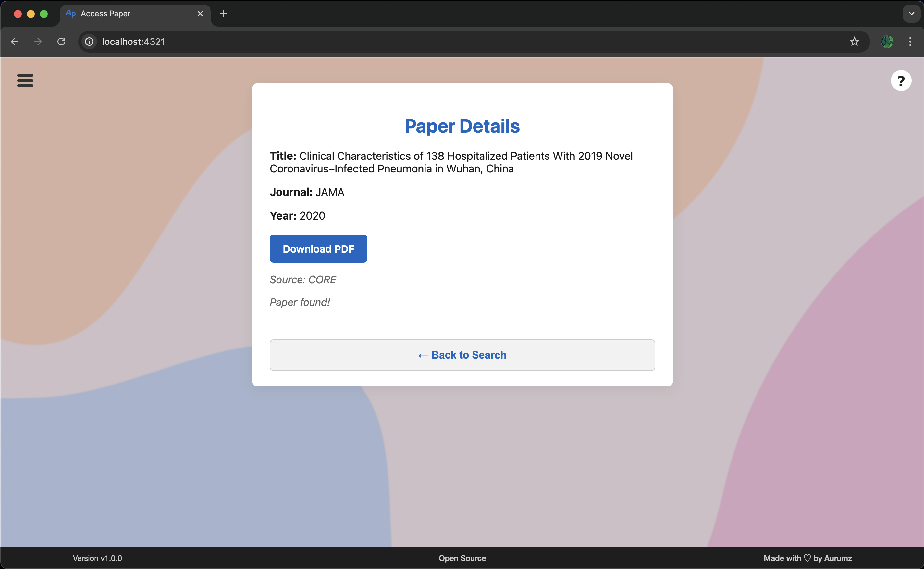Click the question mark help button
This screenshot has width=924, height=569.
coord(901,81)
